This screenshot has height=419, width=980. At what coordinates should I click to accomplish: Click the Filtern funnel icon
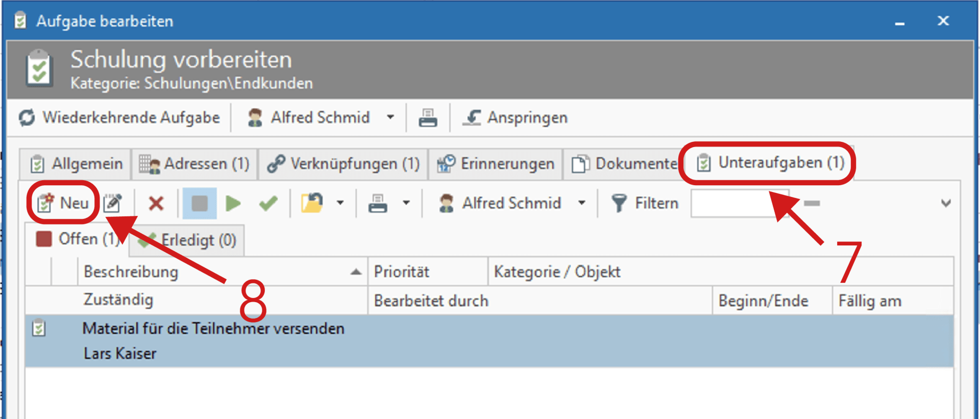pos(620,203)
